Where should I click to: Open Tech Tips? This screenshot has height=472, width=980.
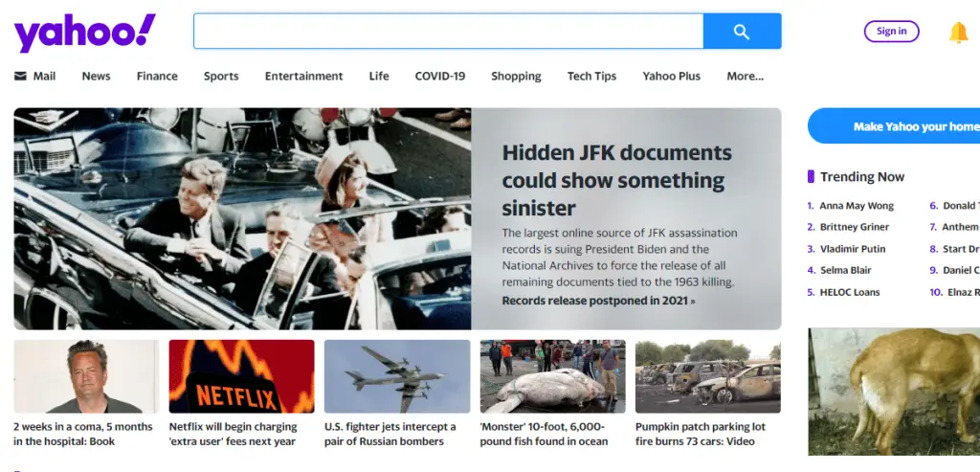[x=591, y=77]
